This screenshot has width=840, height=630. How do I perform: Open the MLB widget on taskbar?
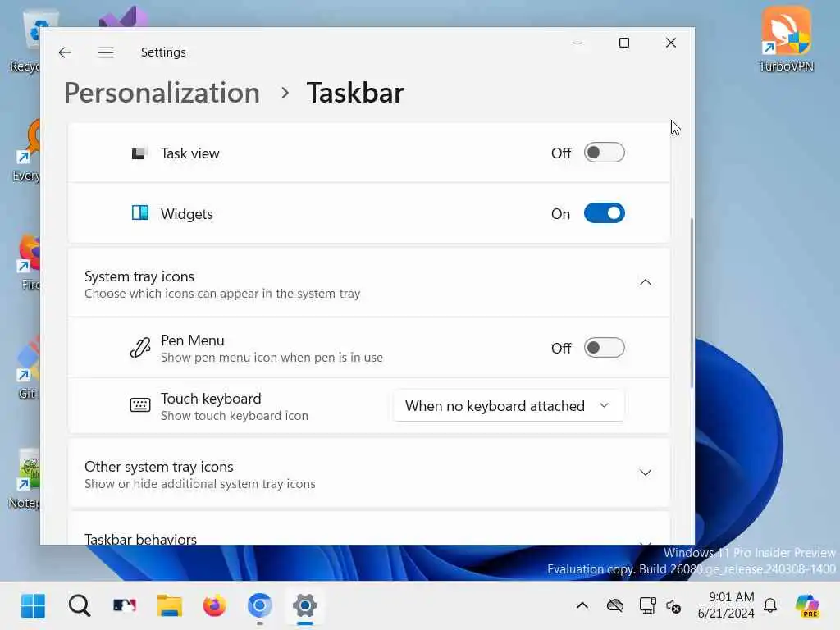[125, 606]
